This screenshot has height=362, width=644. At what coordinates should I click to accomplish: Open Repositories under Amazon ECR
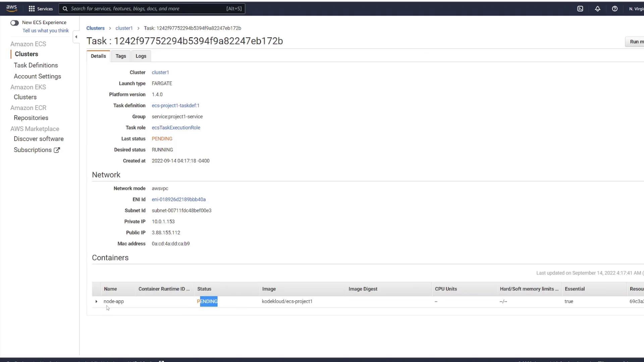click(x=31, y=118)
